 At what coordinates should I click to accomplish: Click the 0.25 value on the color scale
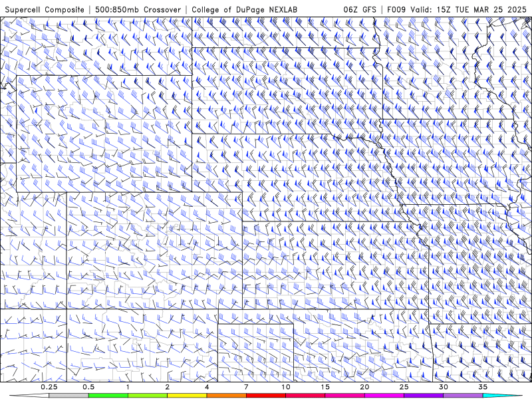(x=49, y=387)
